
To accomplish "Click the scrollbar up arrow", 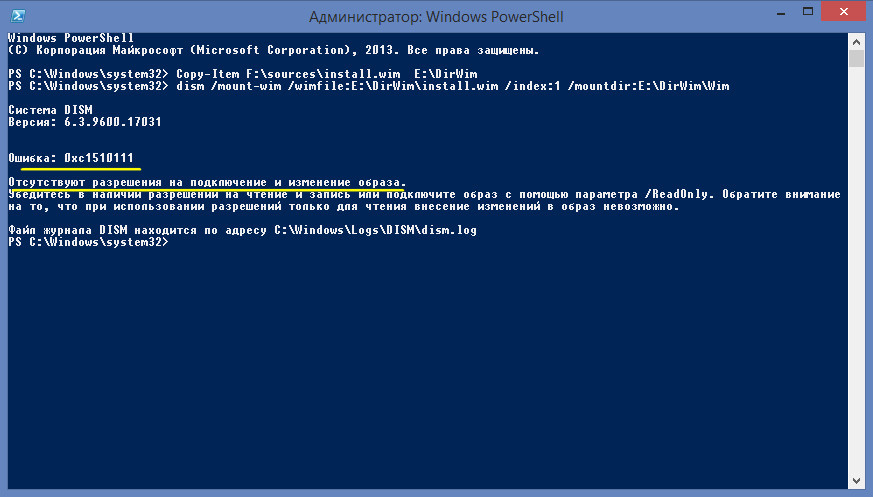I will point(856,42).
